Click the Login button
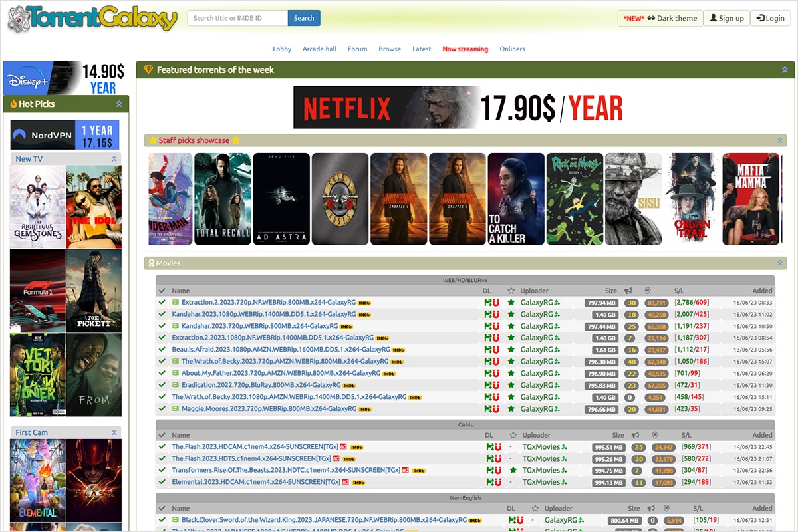This screenshot has height=532, width=798. click(x=771, y=18)
